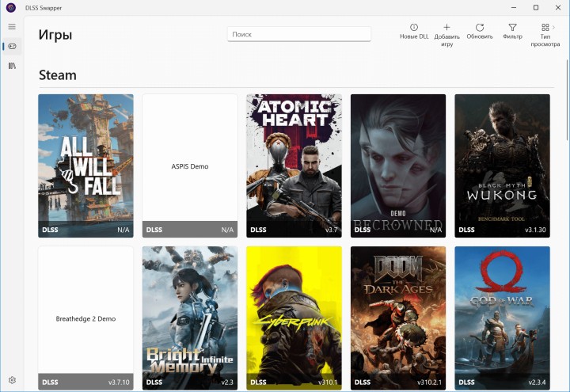Click the vertical scrollbar thumb
The height and width of the screenshot is (392, 570).
pyautogui.click(x=568, y=100)
